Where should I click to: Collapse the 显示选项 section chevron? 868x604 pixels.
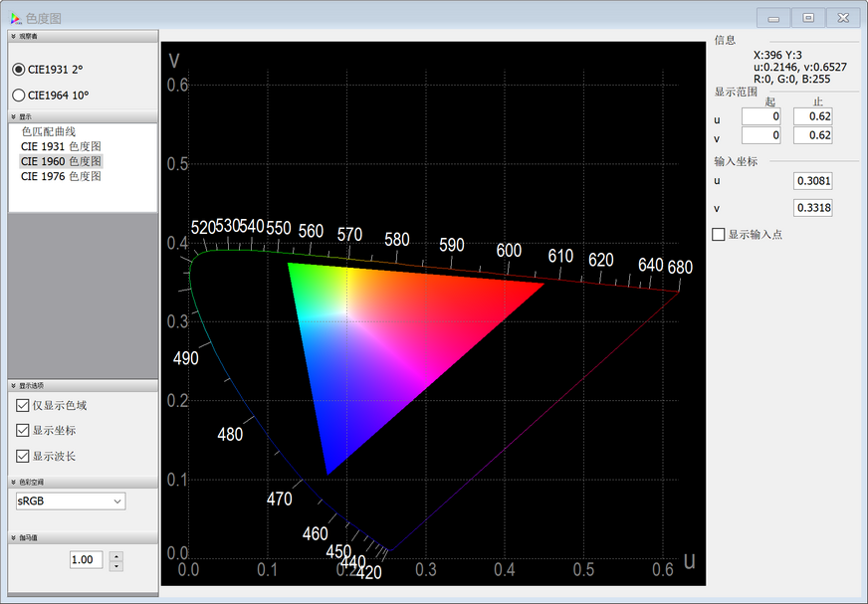pos(13,386)
